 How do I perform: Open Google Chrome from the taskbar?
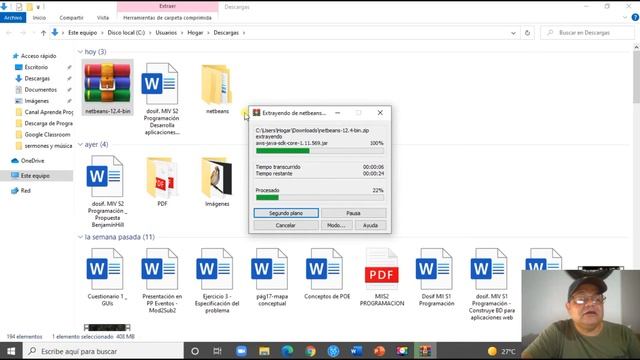(310, 351)
